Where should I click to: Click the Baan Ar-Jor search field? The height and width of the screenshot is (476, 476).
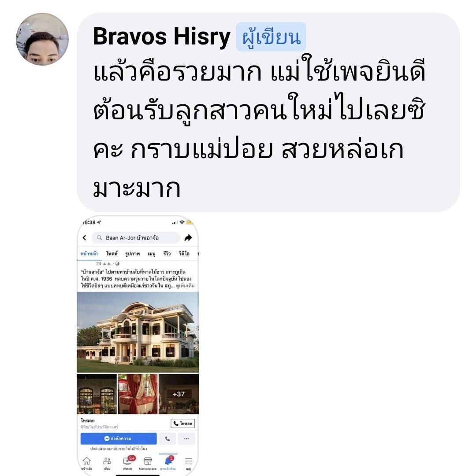(x=136, y=238)
